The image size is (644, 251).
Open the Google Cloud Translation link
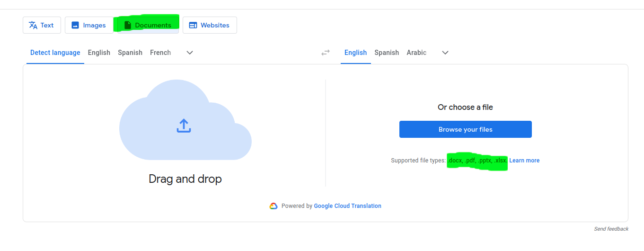(x=348, y=206)
